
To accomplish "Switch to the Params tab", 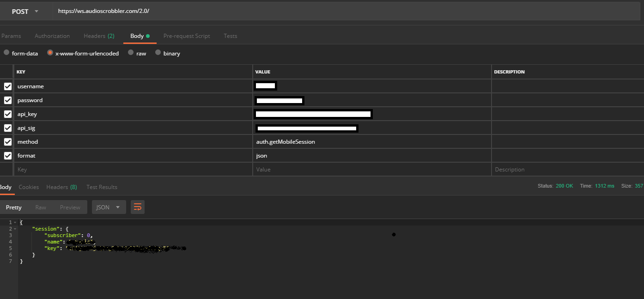I will [x=11, y=36].
